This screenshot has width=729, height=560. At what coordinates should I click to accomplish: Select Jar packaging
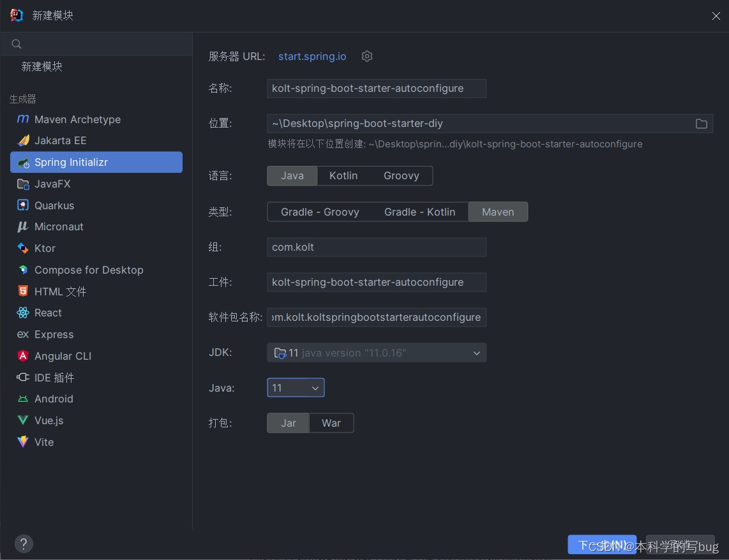pyautogui.click(x=289, y=423)
